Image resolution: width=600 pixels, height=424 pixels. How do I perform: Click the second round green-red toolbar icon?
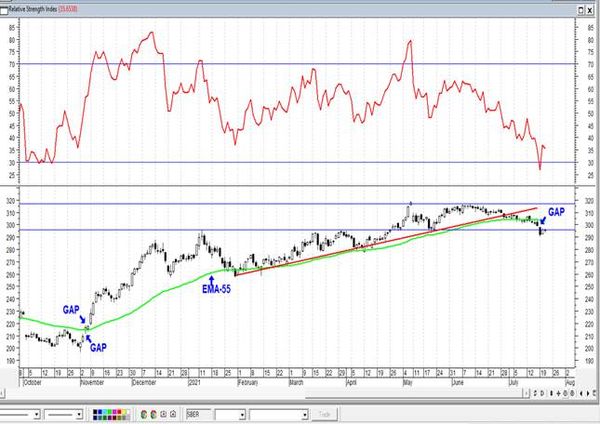click(153, 414)
